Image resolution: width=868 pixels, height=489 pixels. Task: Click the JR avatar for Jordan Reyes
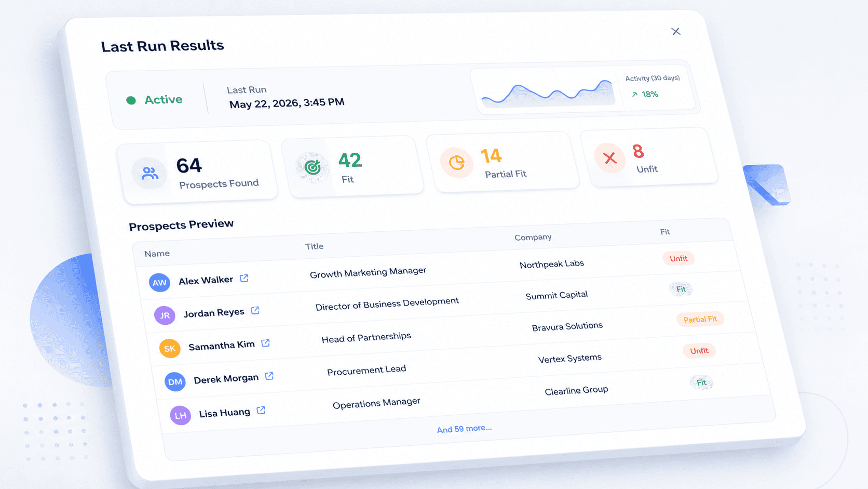click(165, 315)
